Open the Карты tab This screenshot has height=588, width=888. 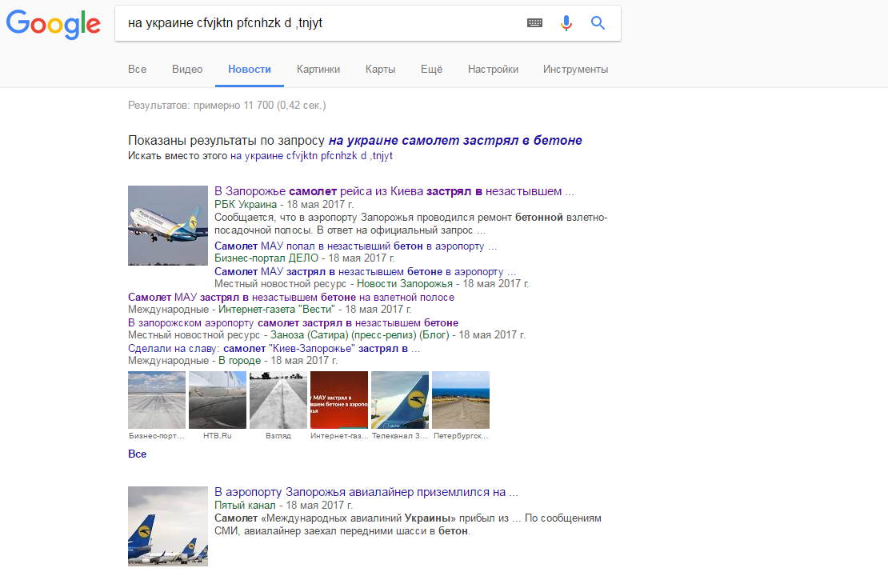coord(380,69)
